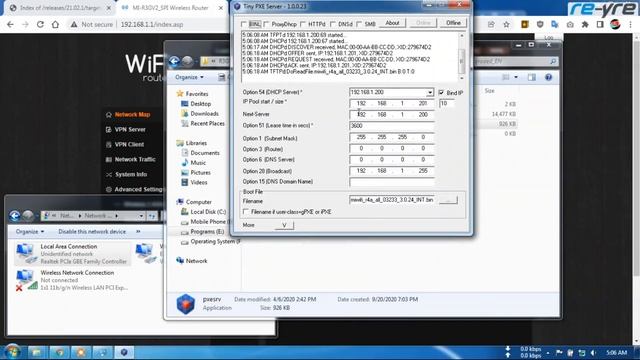Show more toolbar commands chevron in Network Connections

pyautogui.click(x=138, y=231)
